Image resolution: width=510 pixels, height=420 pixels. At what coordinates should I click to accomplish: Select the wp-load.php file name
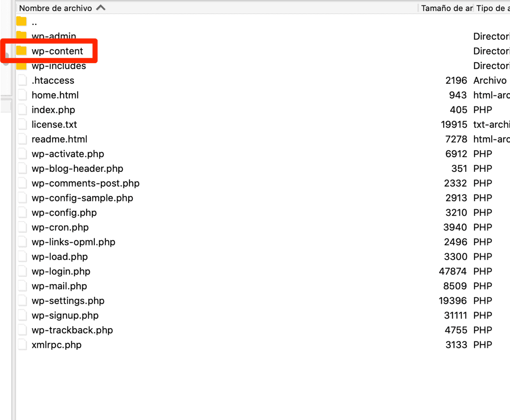[x=60, y=257]
